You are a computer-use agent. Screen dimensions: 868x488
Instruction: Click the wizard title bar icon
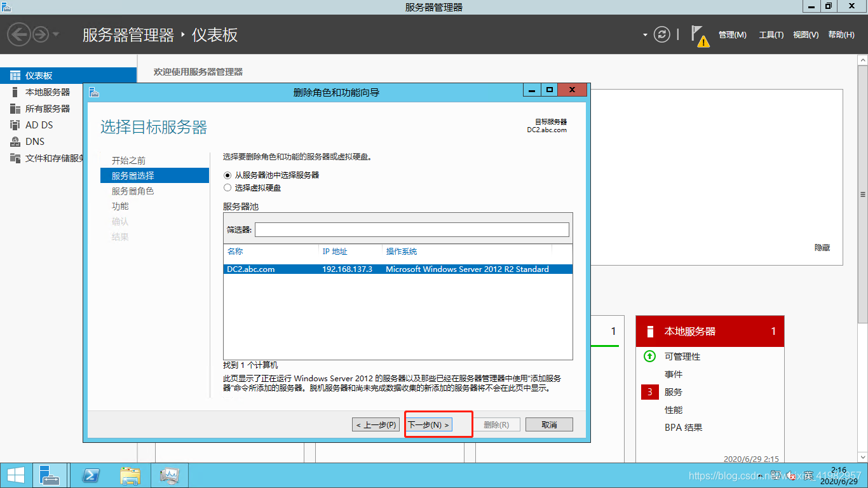click(x=94, y=92)
